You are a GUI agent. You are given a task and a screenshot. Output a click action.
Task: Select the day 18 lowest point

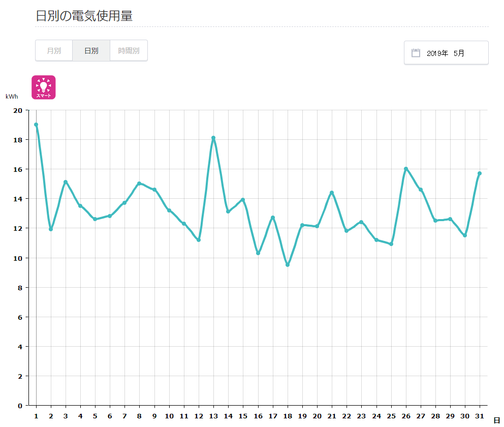pyautogui.click(x=288, y=265)
